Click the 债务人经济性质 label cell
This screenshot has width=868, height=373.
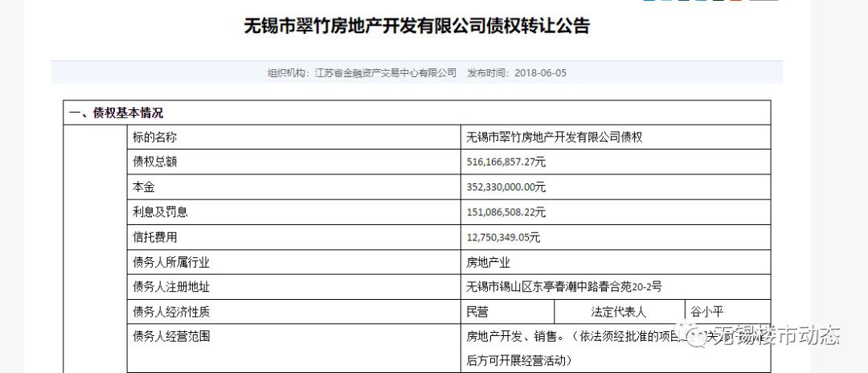click(293, 312)
